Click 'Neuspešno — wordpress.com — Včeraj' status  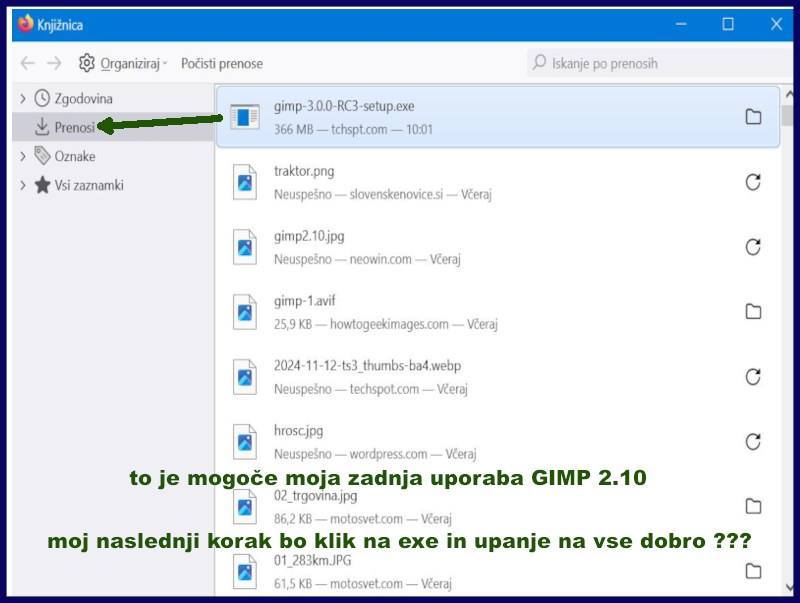point(375,454)
